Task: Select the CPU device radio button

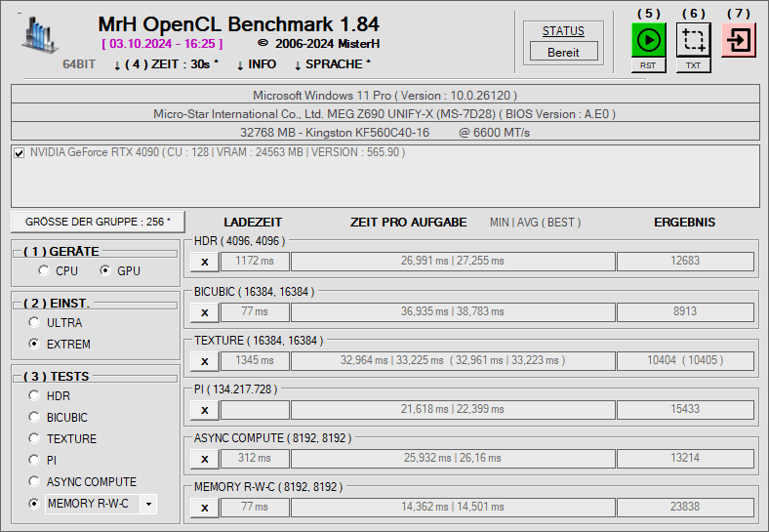Action: point(44,270)
